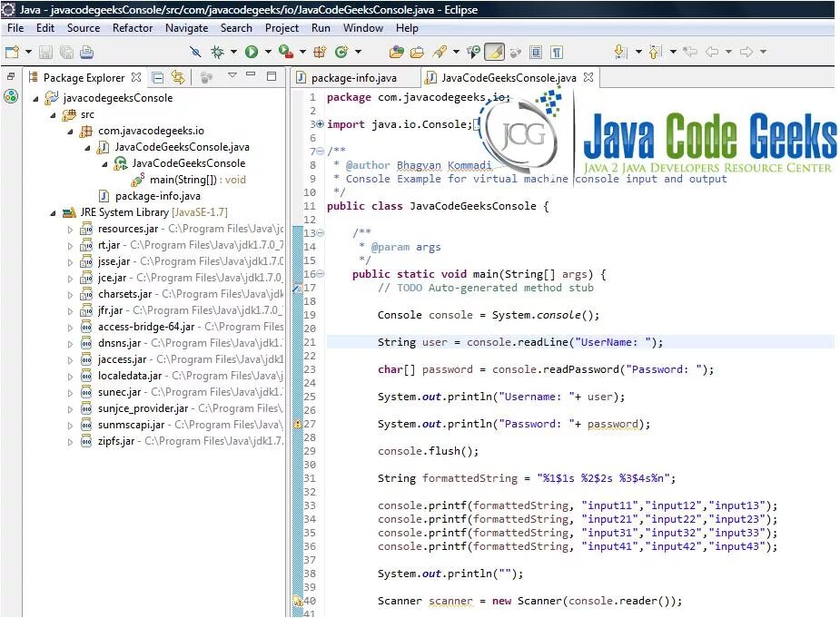Click the New Java Class icon
Image resolution: width=840 pixels, height=618 pixels.
pos(341,52)
